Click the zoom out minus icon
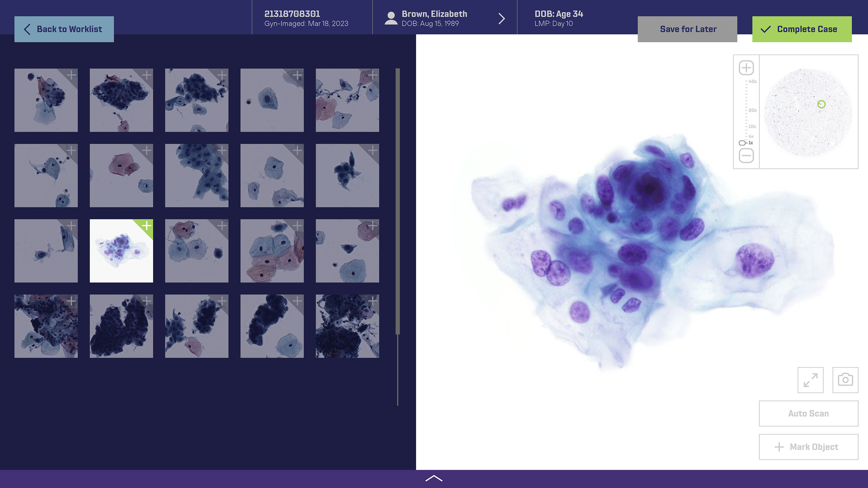Screen dimensions: 868x488 (x=746, y=156)
